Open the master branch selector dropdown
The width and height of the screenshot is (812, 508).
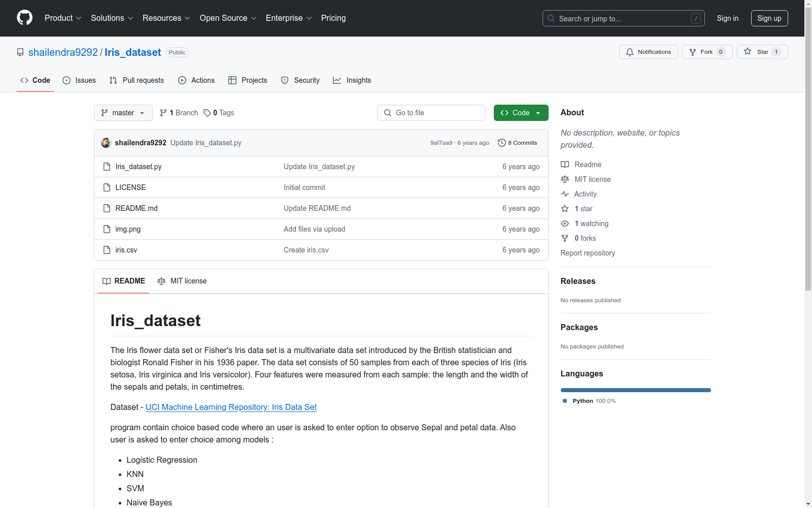[x=123, y=113]
